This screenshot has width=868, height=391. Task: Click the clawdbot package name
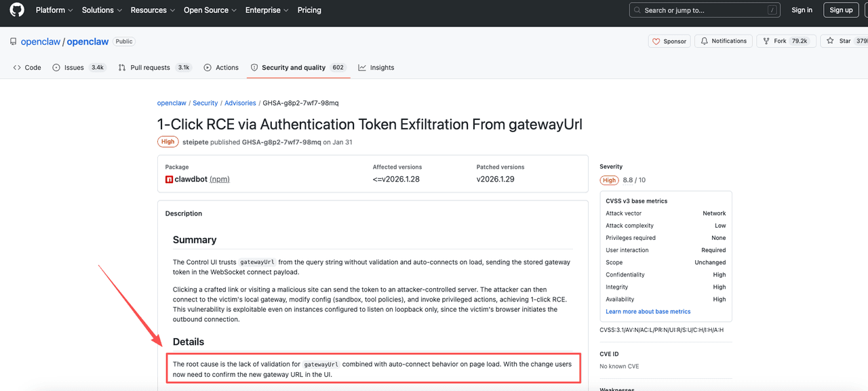click(x=191, y=180)
